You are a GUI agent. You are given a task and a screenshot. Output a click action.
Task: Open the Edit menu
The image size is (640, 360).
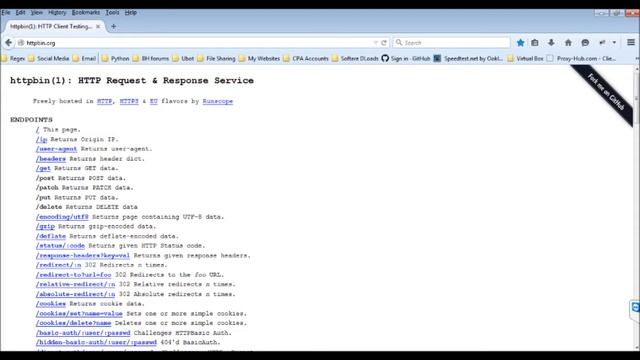click(x=20, y=13)
